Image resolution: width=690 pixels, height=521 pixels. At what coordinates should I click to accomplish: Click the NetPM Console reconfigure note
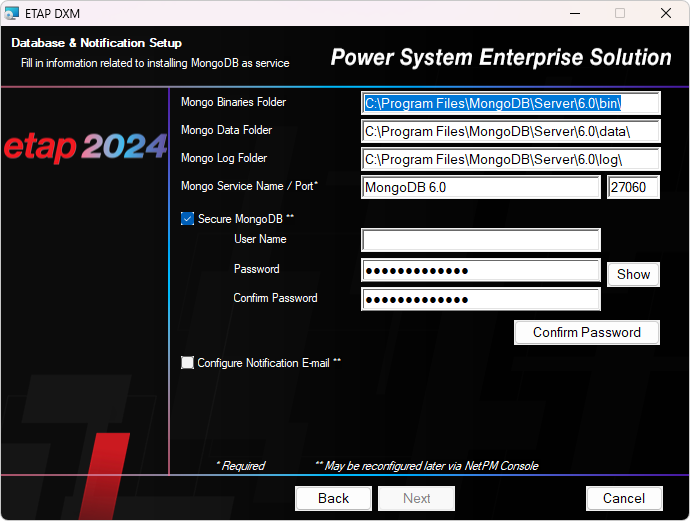[x=427, y=466]
